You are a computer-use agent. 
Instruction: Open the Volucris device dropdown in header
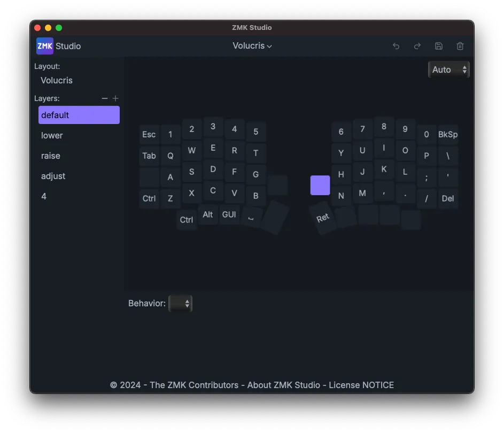point(252,45)
